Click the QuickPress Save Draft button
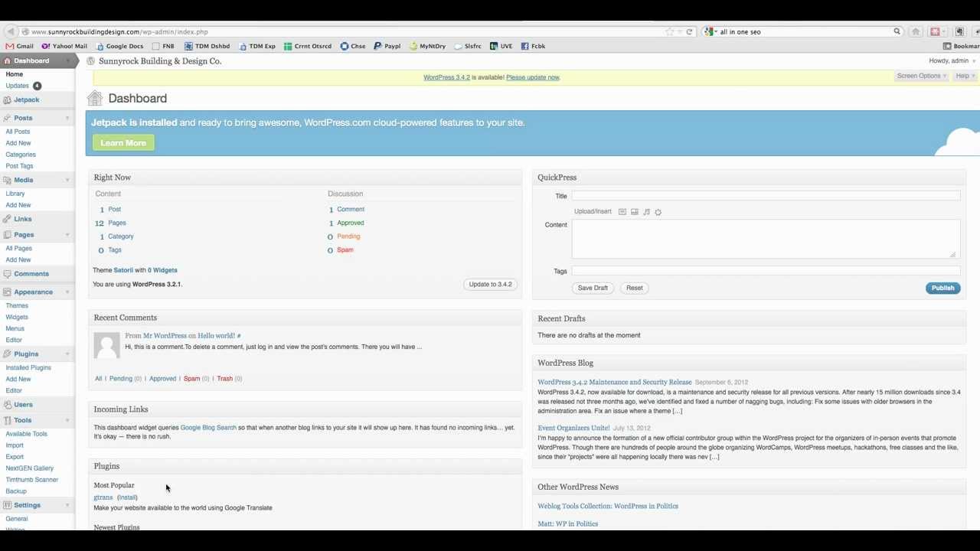 (x=593, y=288)
